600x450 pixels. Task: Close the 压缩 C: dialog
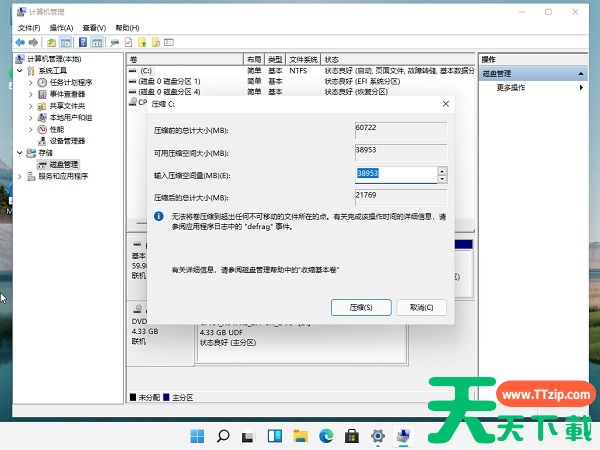[x=445, y=104]
